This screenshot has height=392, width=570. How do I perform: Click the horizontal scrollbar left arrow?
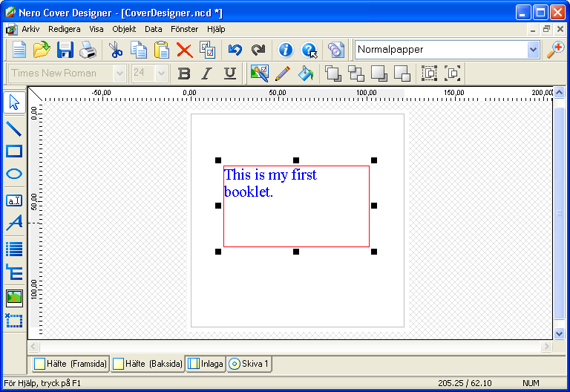tap(33, 346)
